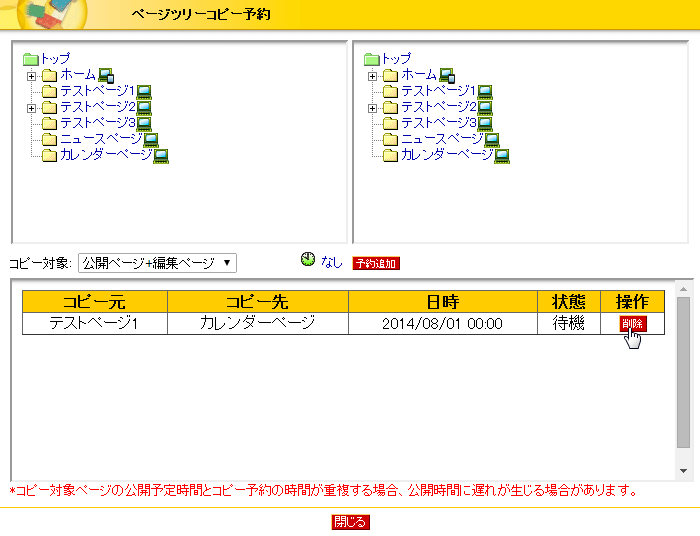Click the 2014/08/01 00:00 date cell
700x536 pixels.
tap(443, 323)
